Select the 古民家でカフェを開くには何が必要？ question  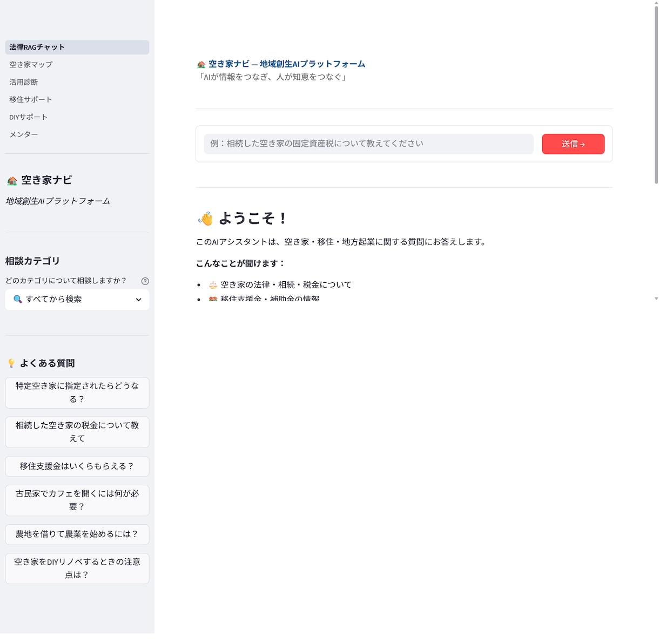point(77,500)
